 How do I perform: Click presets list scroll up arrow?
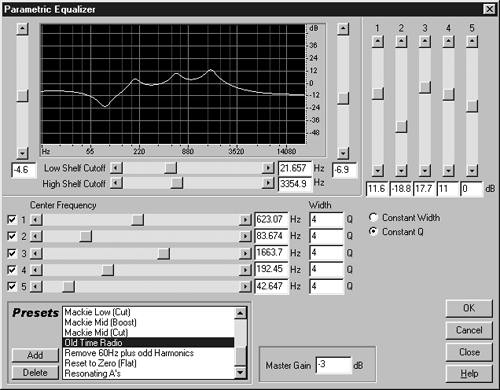[x=240, y=313]
